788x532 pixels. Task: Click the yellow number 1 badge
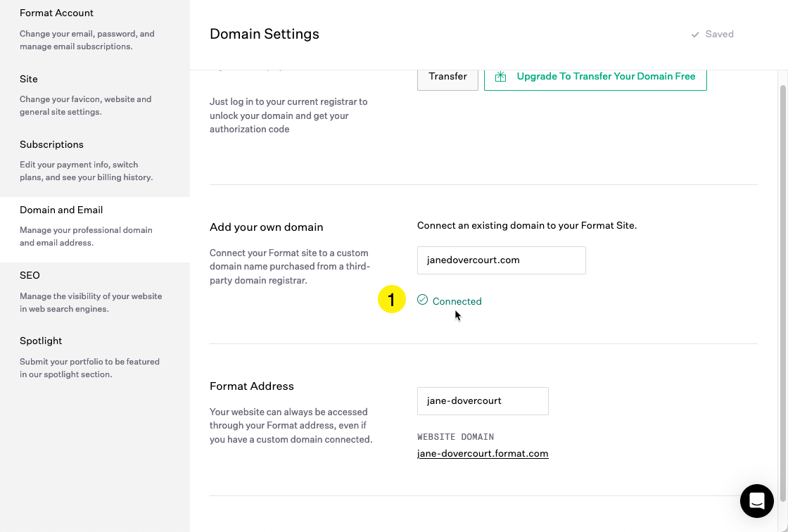click(x=392, y=299)
